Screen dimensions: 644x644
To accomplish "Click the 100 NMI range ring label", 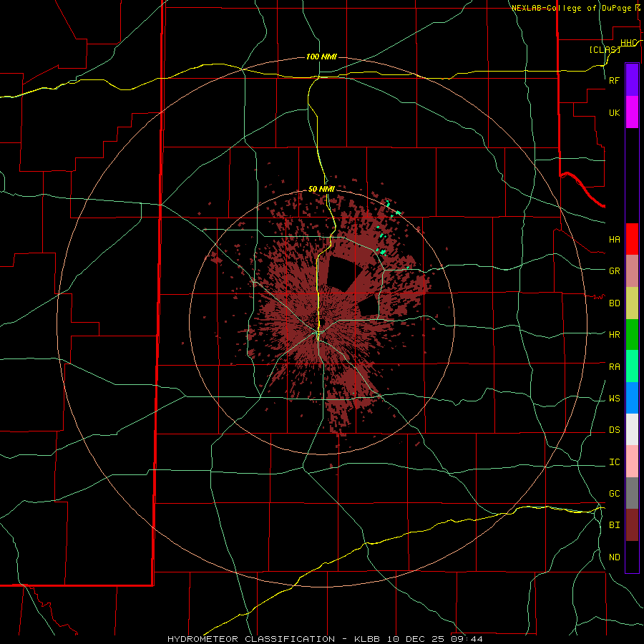I will [321, 57].
